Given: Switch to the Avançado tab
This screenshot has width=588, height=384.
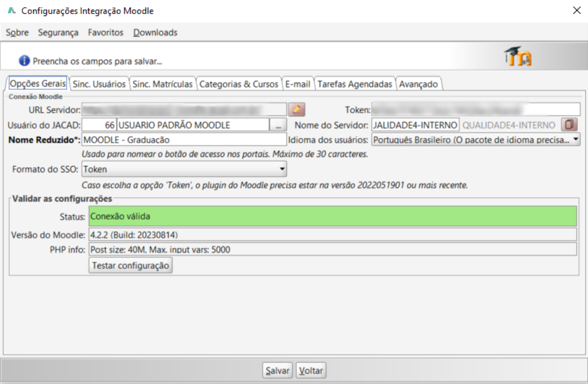Looking at the screenshot, I should pos(418,84).
